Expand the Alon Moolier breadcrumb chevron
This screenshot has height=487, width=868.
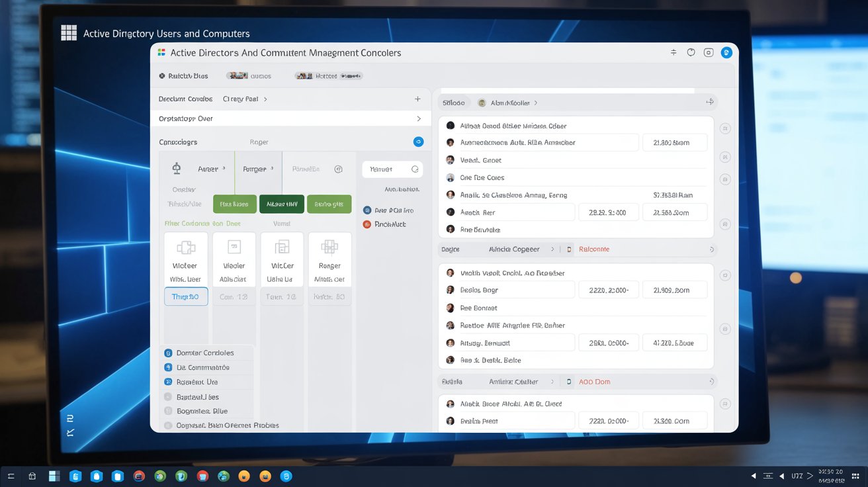coord(535,103)
